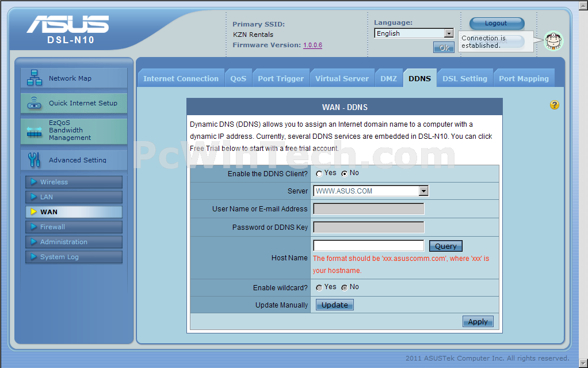Open the Administration menu
This screenshot has width=588, height=368.
[74, 242]
